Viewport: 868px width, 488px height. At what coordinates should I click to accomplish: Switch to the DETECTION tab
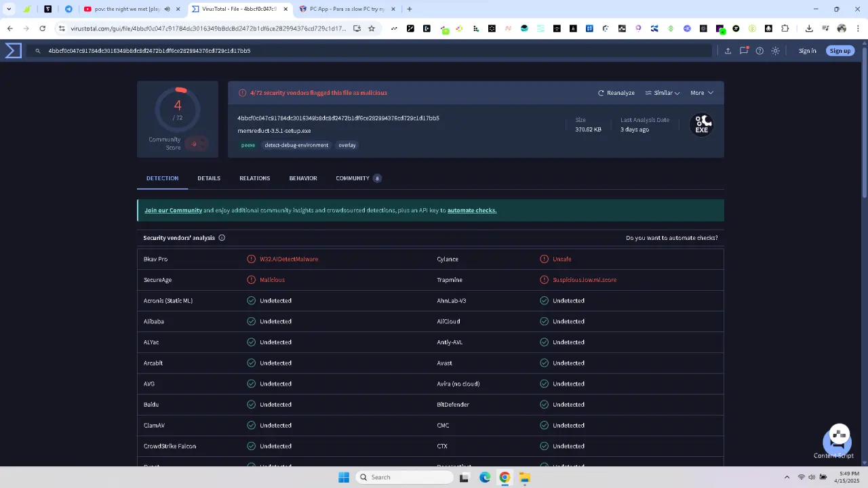click(x=162, y=178)
